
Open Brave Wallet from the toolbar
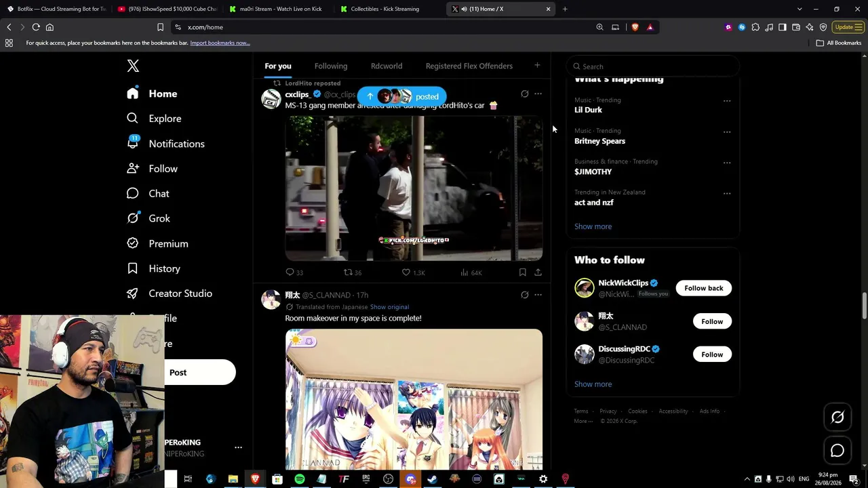(796, 27)
